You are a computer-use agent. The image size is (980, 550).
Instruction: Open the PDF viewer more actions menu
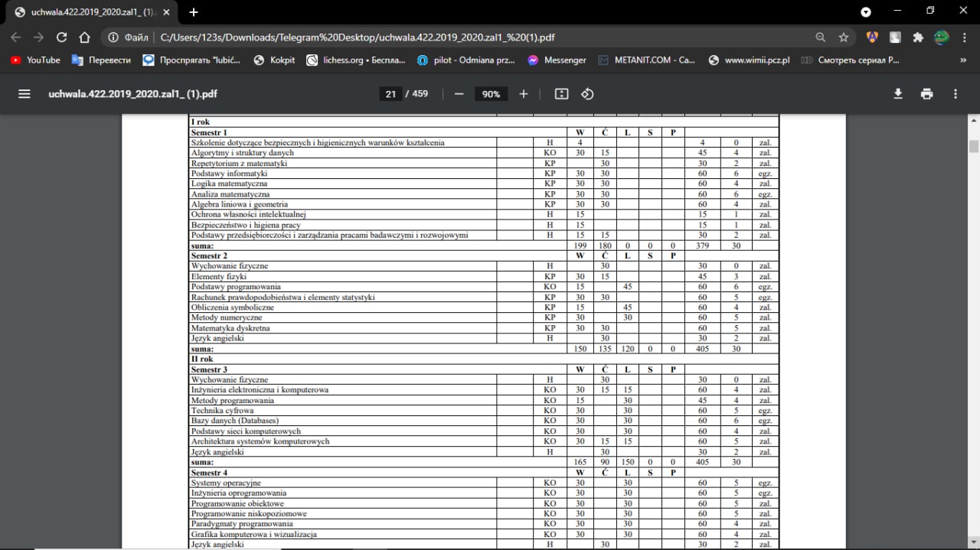955,93
